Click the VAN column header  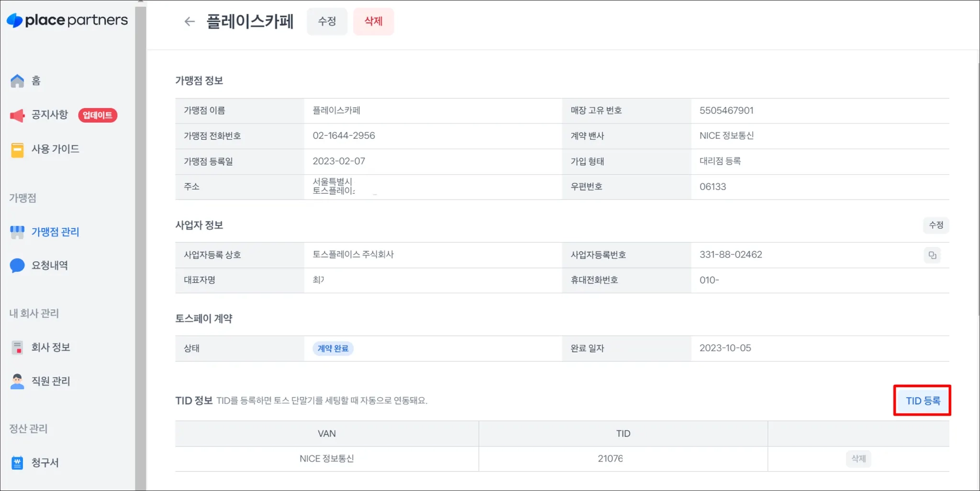point(327,434)
